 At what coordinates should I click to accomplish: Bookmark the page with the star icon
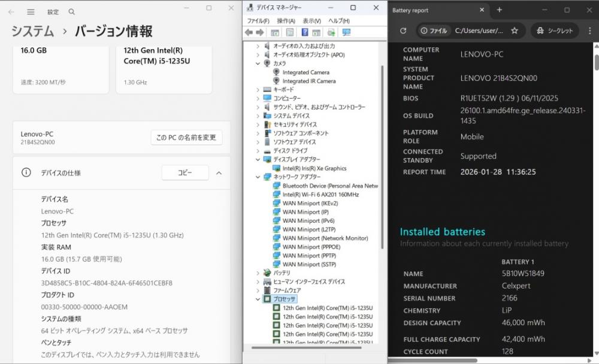click(x=514, y=31)
